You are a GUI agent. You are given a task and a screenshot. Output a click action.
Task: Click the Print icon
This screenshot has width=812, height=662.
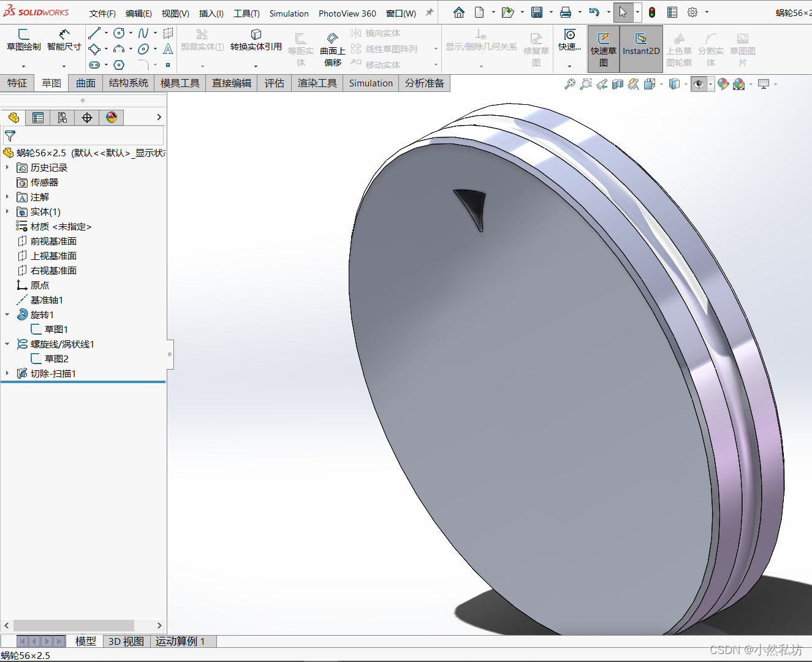coord(566,12)
